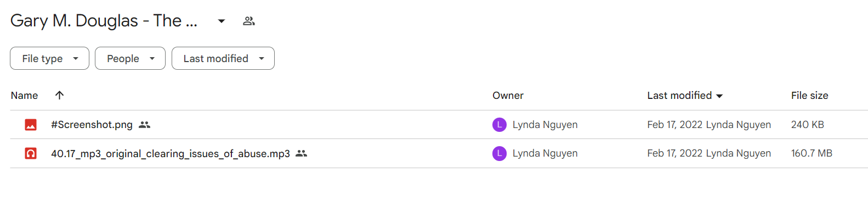This screenshot has width=868, height=222.
Task: Open the File type filter dropdown
Action: pos(49,58)
